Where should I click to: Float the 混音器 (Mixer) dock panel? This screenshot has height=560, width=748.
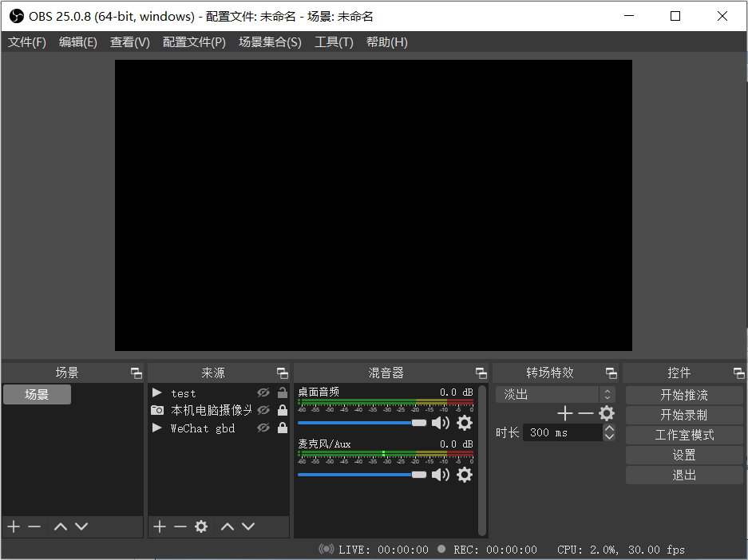(481, 373)
